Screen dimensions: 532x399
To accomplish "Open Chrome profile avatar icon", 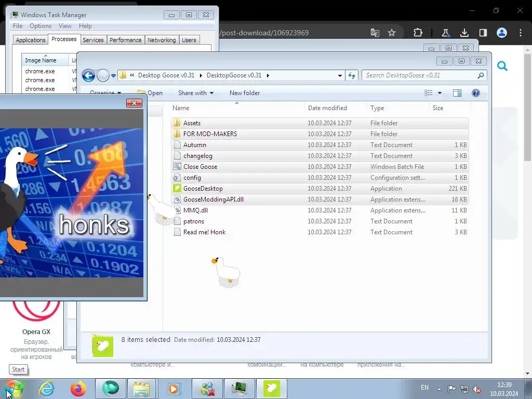I will [502, 33].
